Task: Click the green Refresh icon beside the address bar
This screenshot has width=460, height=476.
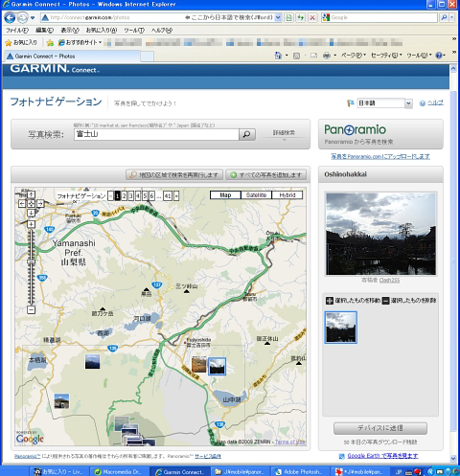Action: (x=301, y=17)
